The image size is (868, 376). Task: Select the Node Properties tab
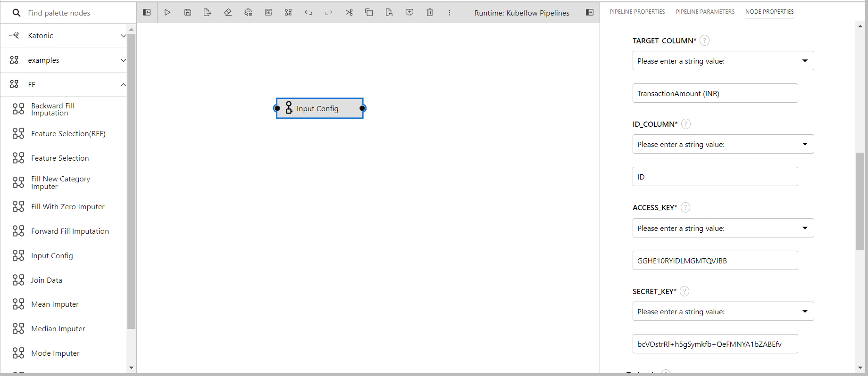769,12
